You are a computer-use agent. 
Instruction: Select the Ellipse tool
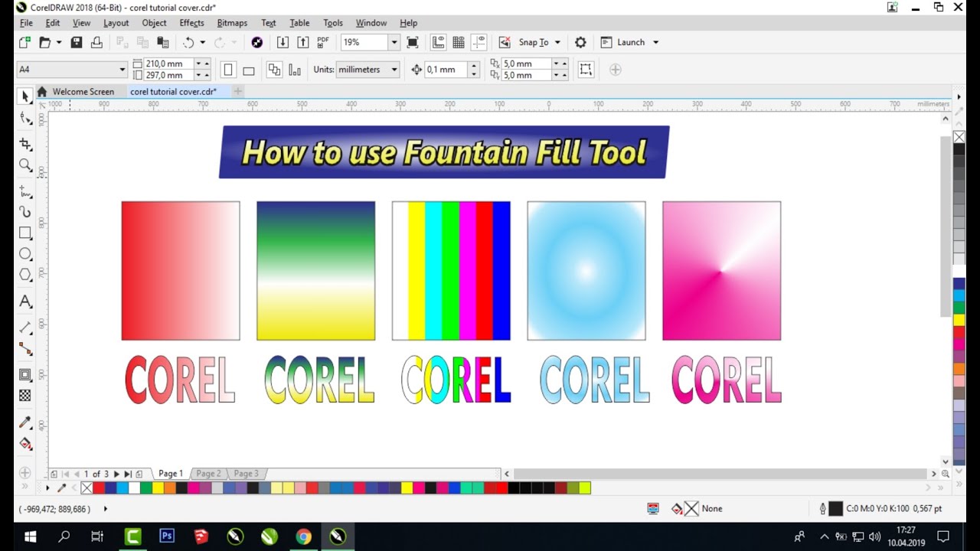pyautogui.click(x=25, y=253)
